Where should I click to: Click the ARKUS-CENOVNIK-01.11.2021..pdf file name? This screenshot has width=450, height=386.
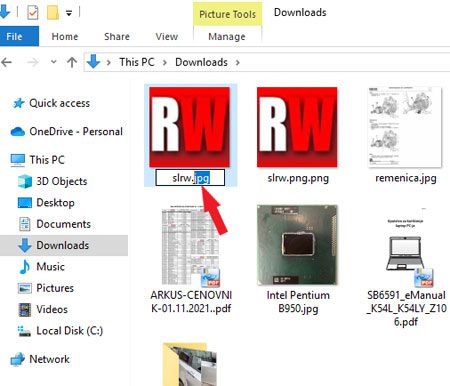[191, 302]
